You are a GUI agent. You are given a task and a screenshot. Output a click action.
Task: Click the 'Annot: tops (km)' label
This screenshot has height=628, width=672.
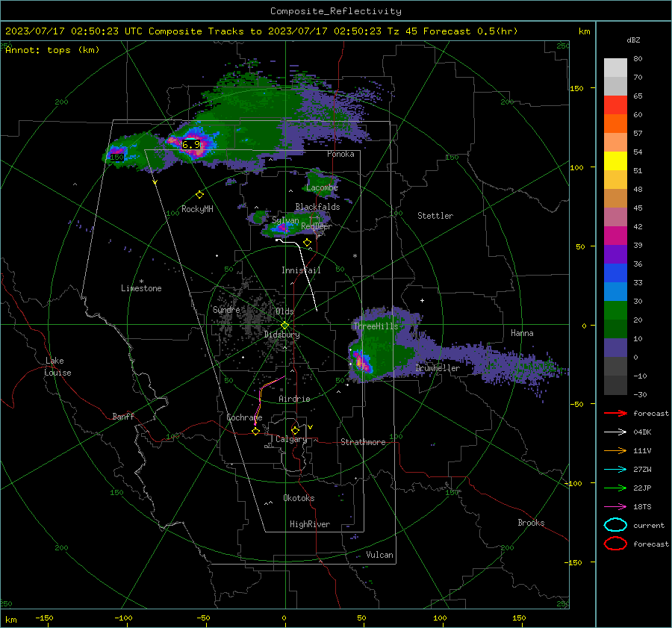coord(52,50)
